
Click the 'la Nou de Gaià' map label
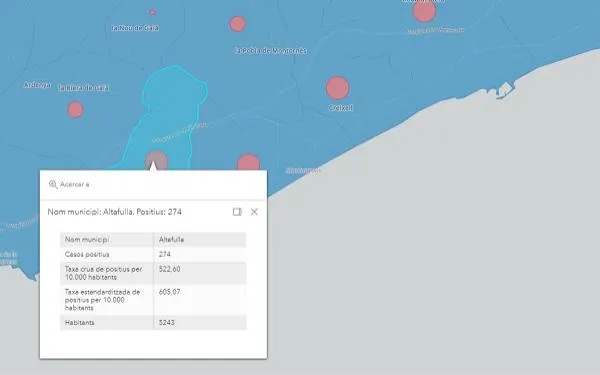click(135, 28)
